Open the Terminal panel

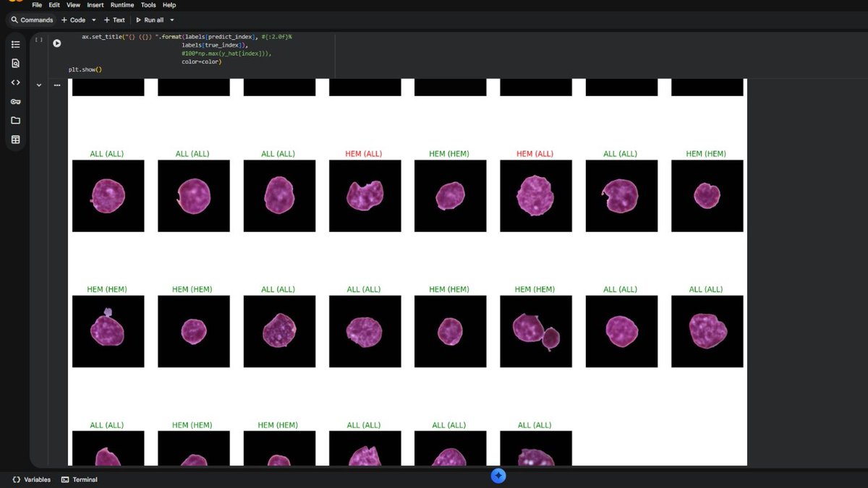point(80,479)
